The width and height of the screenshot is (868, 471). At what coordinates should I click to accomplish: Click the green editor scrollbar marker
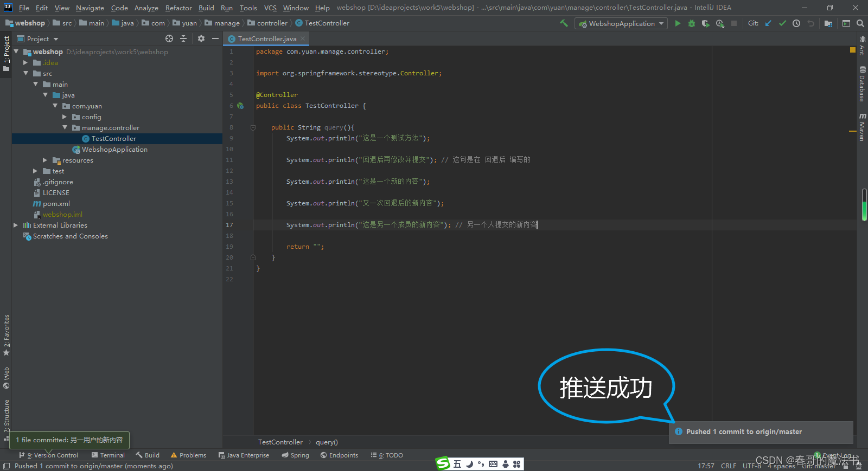coord(864,205)
